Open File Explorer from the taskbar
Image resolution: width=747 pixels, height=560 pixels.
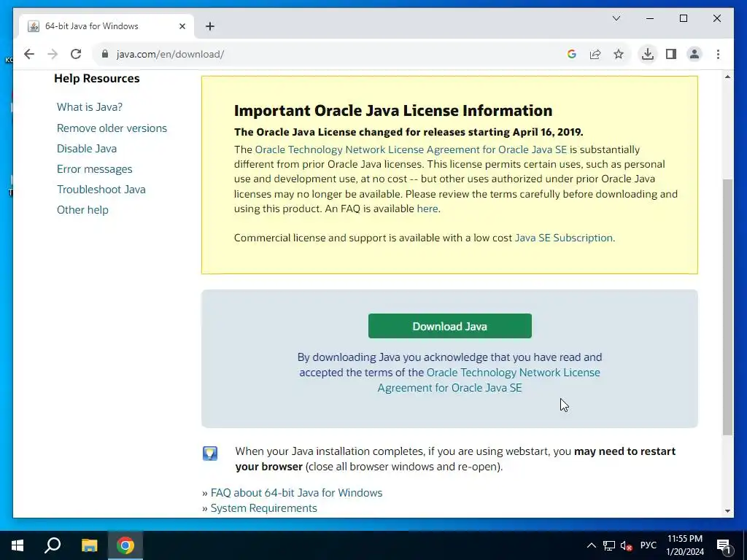coord(89,545)
